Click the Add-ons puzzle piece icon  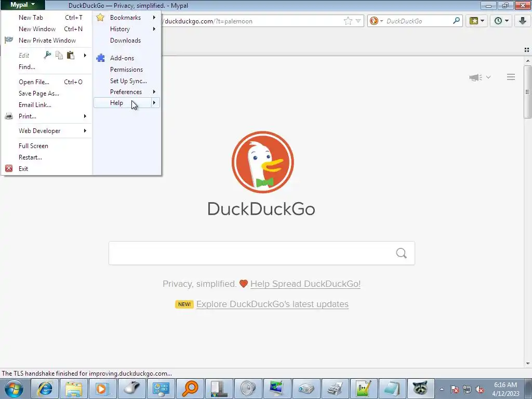100,58
